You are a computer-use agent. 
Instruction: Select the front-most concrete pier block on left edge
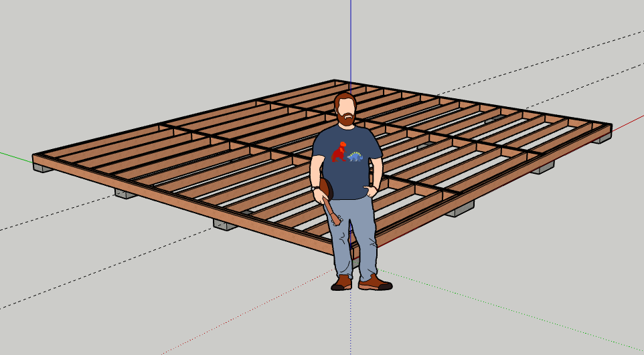pyautogui.click(x=225, y=225)
